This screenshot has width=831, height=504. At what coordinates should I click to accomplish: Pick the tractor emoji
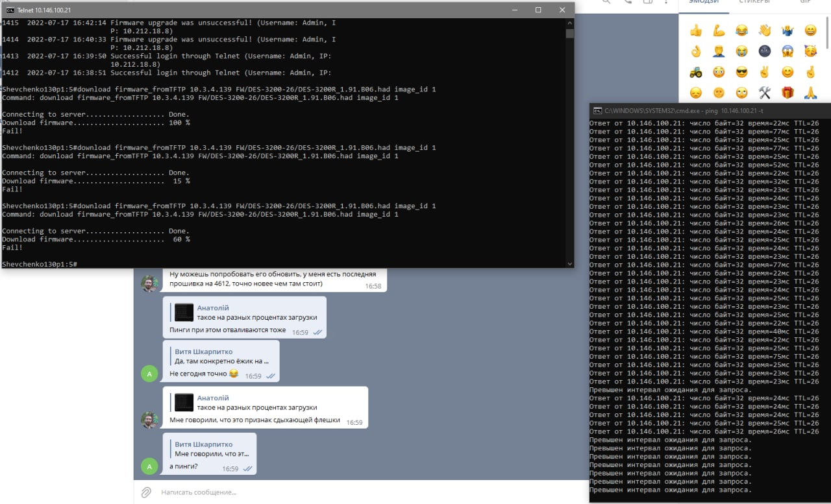point(696,72)
